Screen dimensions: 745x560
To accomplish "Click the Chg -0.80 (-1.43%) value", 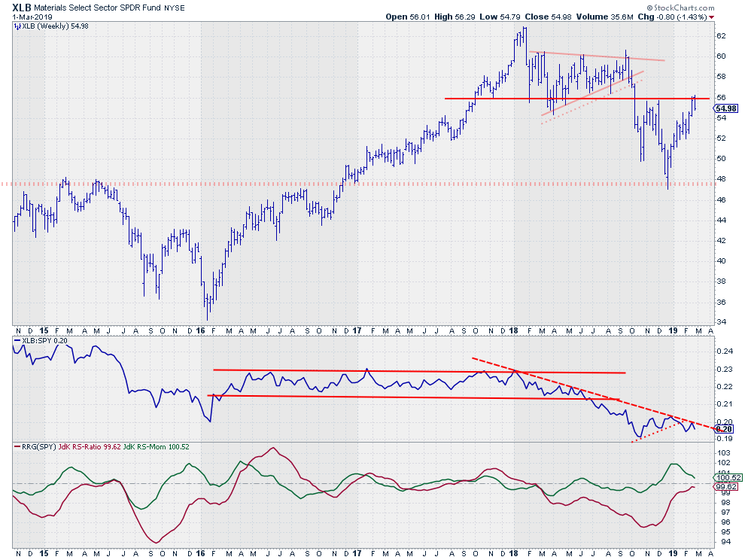I will pos(672,17).
